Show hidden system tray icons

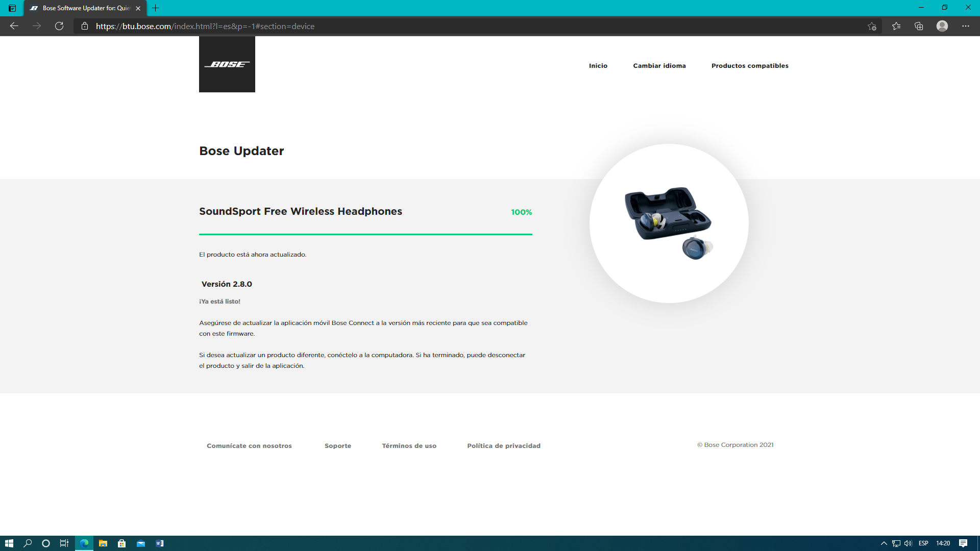pos(884,543)
